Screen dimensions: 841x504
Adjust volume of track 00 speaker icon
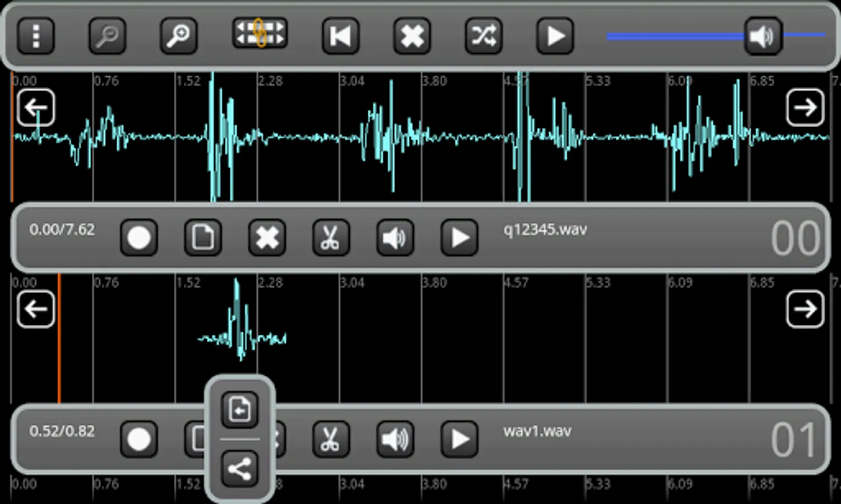(x=395, y=237)
